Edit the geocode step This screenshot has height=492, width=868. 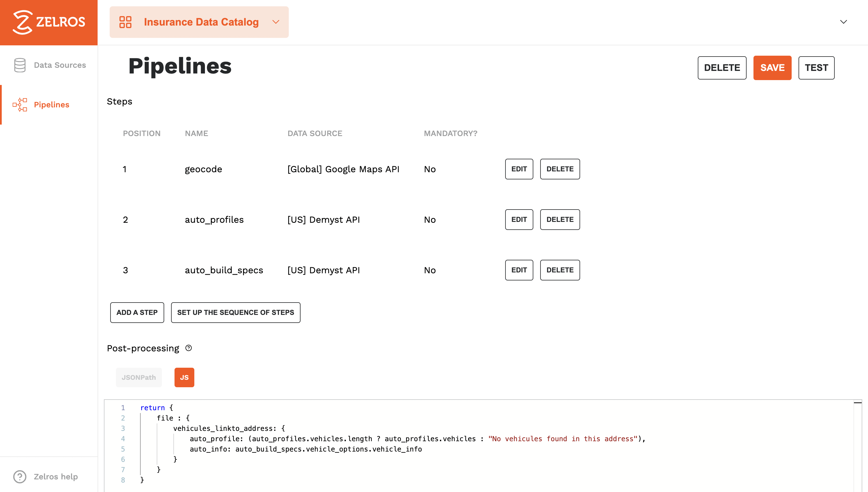pos(519,169)
